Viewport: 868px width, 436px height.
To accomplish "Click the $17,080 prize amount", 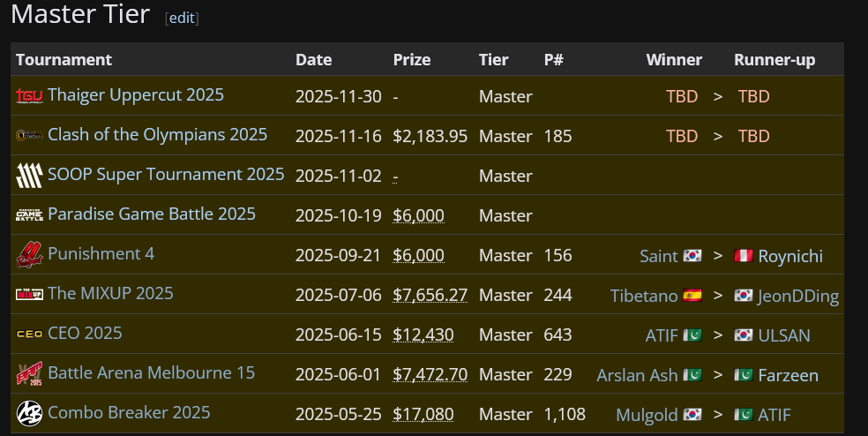I will pyautogui.click(x=423, y=414).
